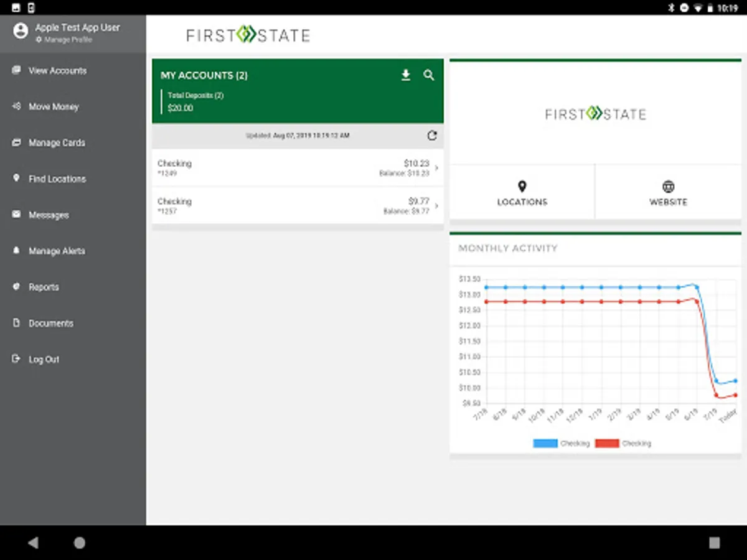Click the blue data point at Today
The height and width of the screenshot is (560, 747).
(x=736, y=381)
